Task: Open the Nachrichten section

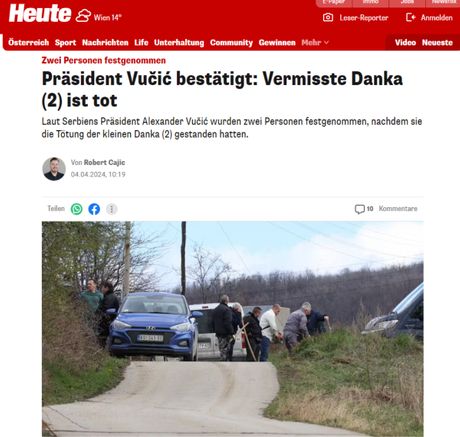Action: click(x=105, y=43)
